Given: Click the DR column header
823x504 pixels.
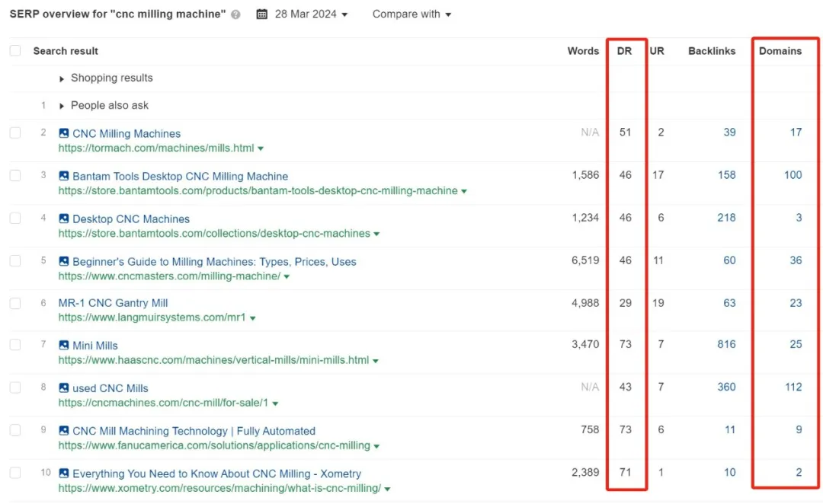Looking at the screenshot, I should point(624,51).
